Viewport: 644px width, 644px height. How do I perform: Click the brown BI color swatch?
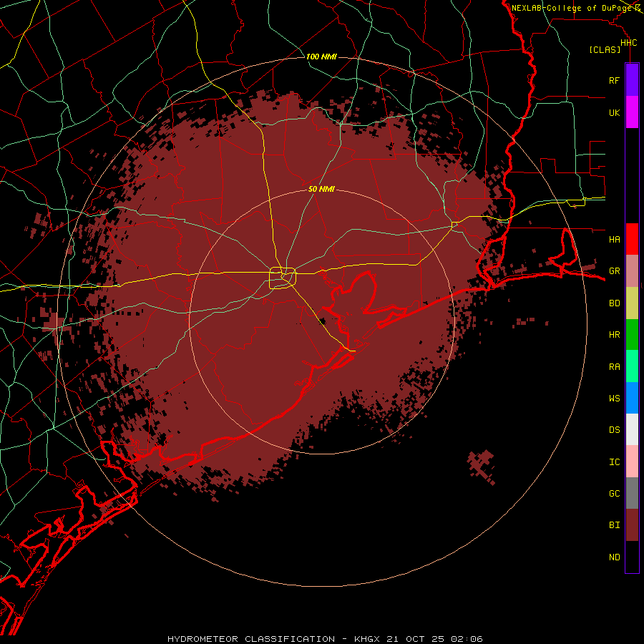pos(632,525)
